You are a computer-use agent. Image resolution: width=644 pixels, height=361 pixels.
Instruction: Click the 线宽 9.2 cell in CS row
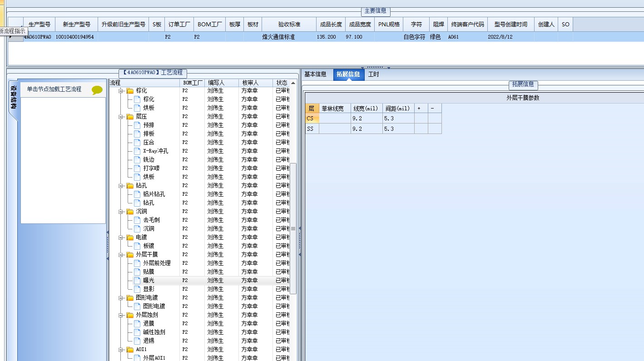pos(367,119)
